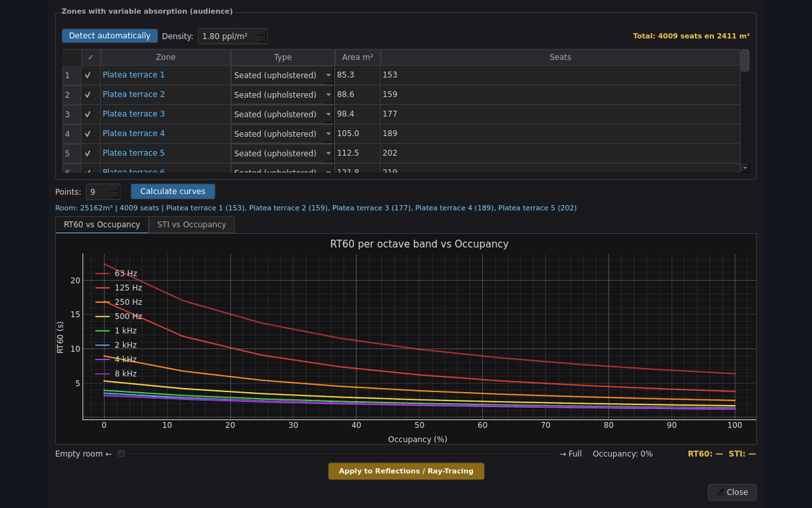Click the 250 Hz legend line marker
This screenshot has height=508, width=812.
[x=103, y=302]
